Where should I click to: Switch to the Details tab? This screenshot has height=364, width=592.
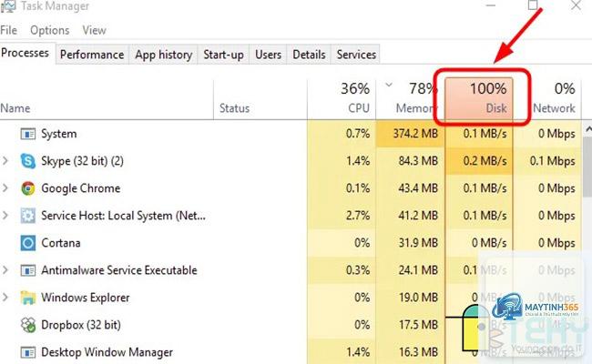pyautogui.click(x=309, y=55)
